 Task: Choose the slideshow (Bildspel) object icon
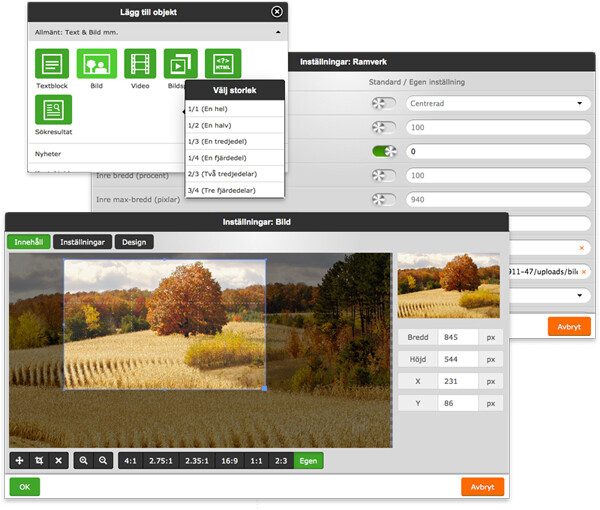point(181,64)
